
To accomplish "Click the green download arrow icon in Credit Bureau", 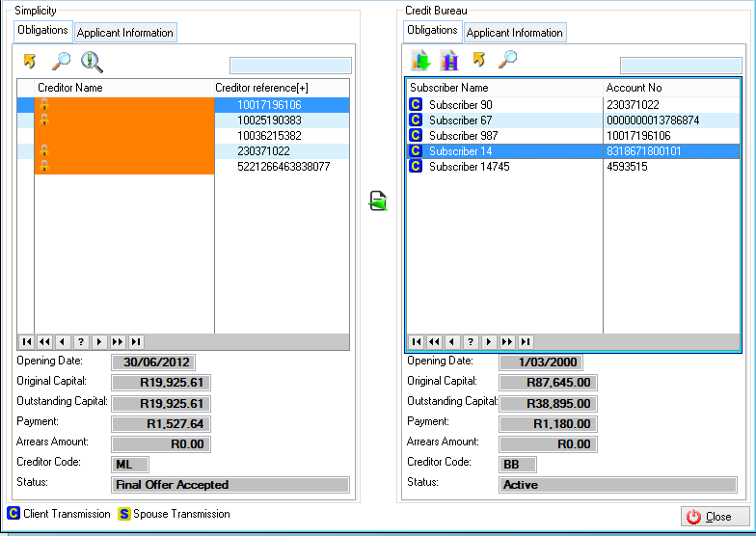I will [x=420, y=61].
